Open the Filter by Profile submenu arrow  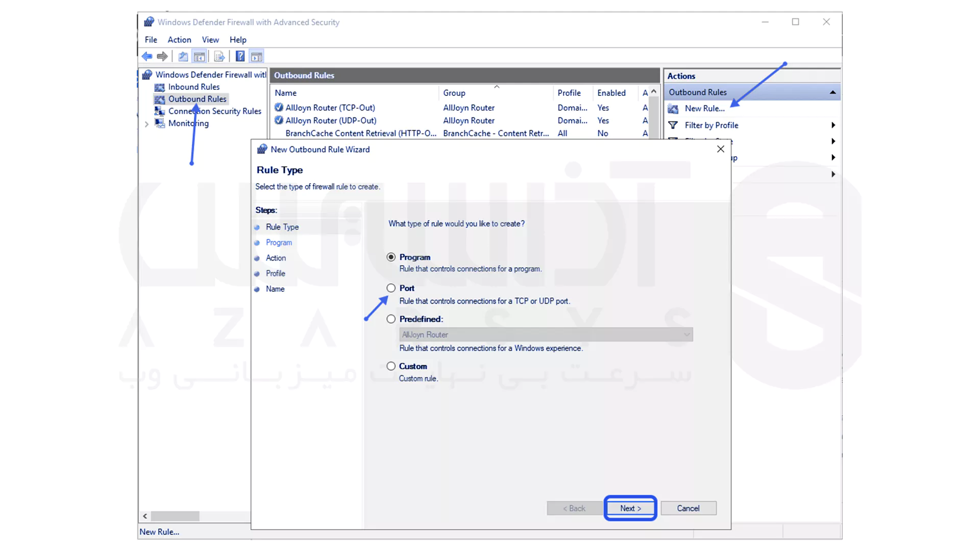tap(833, 125)
